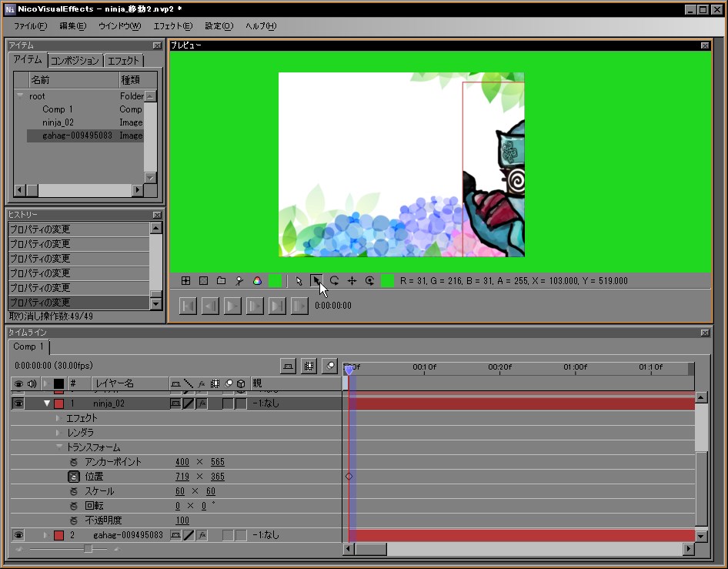
Task: Jump to first frame button
Action: [x=188, y=306]
